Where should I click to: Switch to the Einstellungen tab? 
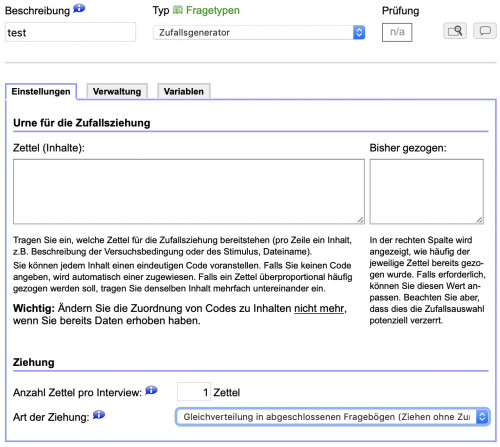click(x=41, y=91)
